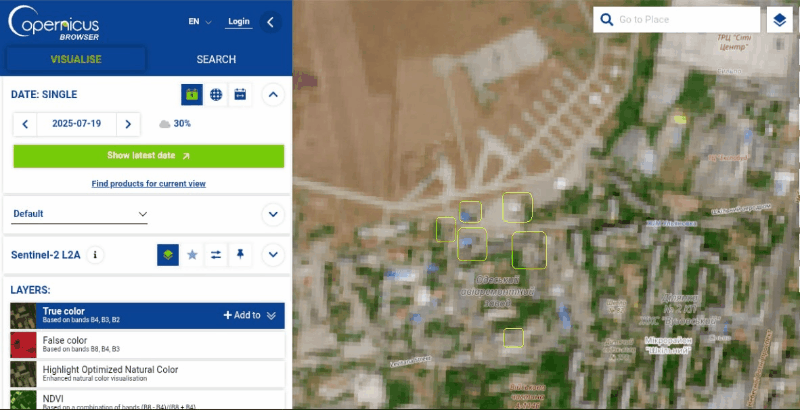
Task: Pin the current layer with pin icon
Action: pos(240,254)
